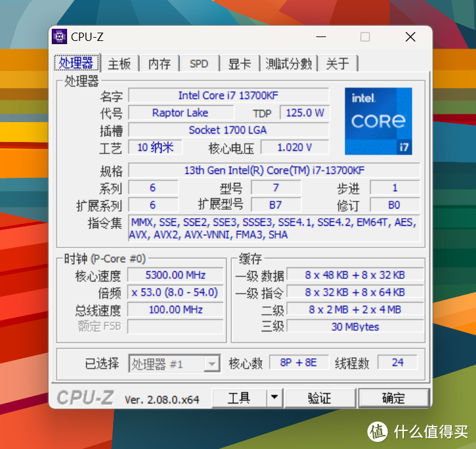This screenshot has height=449, width=476.
Task: Click the 型号 value 7
Action: [276, 187]
